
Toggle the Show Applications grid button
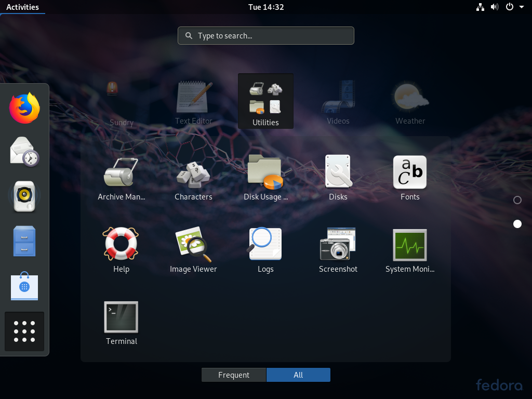click(x=24, y=331)
